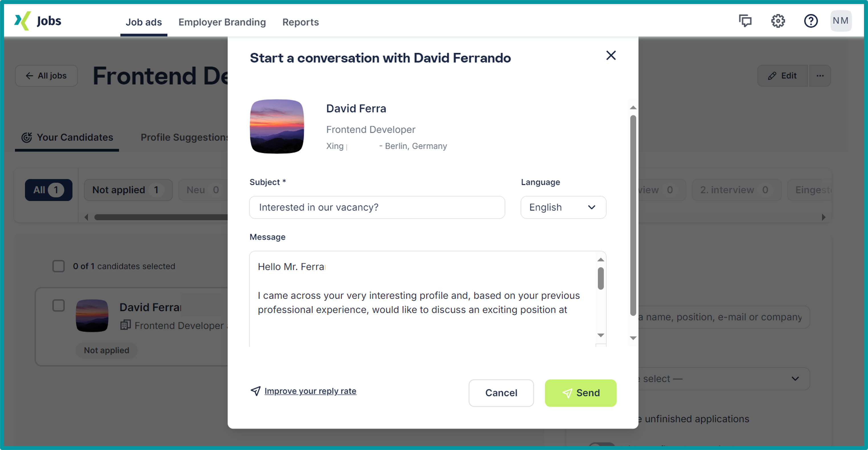Click the Cancel button
This screenshot has height=450, width=868.
pyautogui.click(x=501, y=393)
